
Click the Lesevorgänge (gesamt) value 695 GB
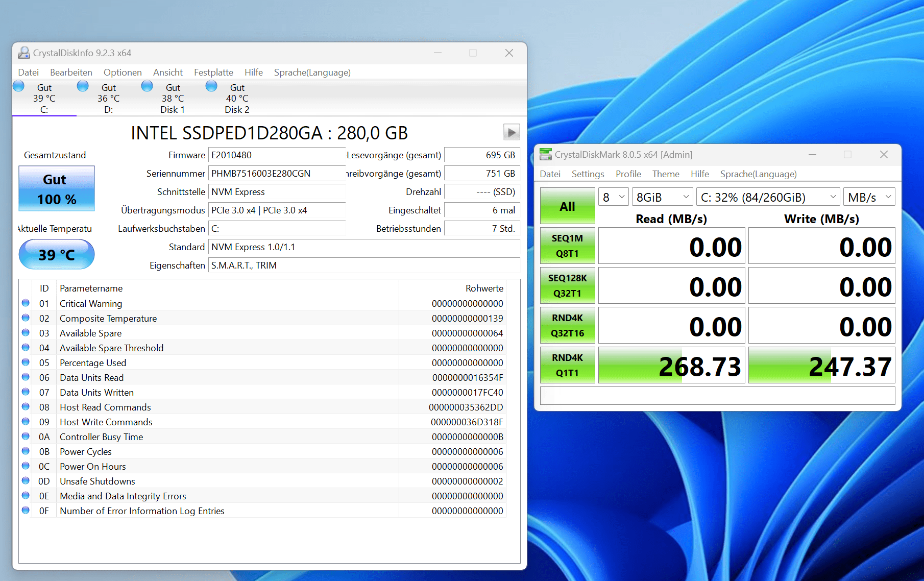click(x=482, y=155)
